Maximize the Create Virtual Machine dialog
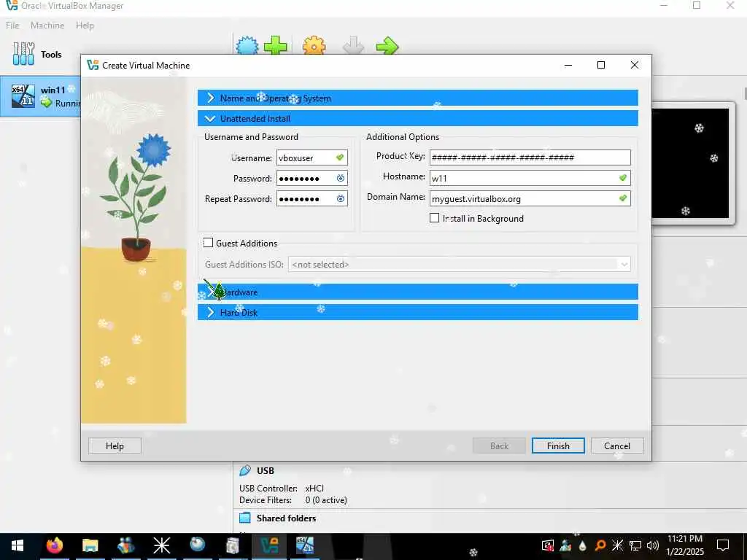This screenshot has height=560, width=747. pyautogui.click(x=601, y=65)
